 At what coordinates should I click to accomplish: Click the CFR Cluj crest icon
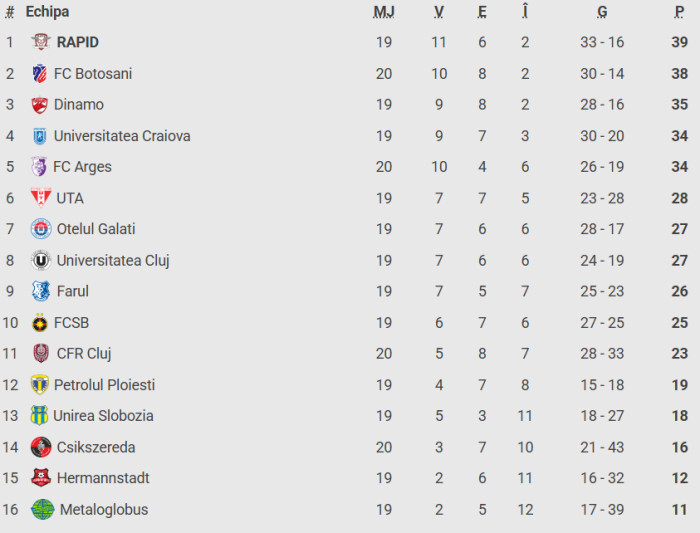pos(41,353)
